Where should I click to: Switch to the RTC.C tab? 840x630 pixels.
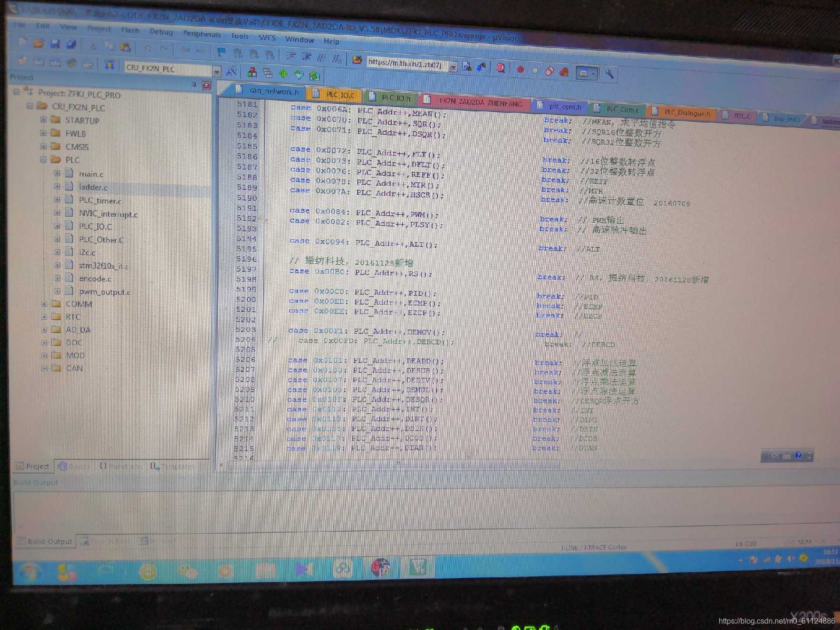[x=738, y=116]
